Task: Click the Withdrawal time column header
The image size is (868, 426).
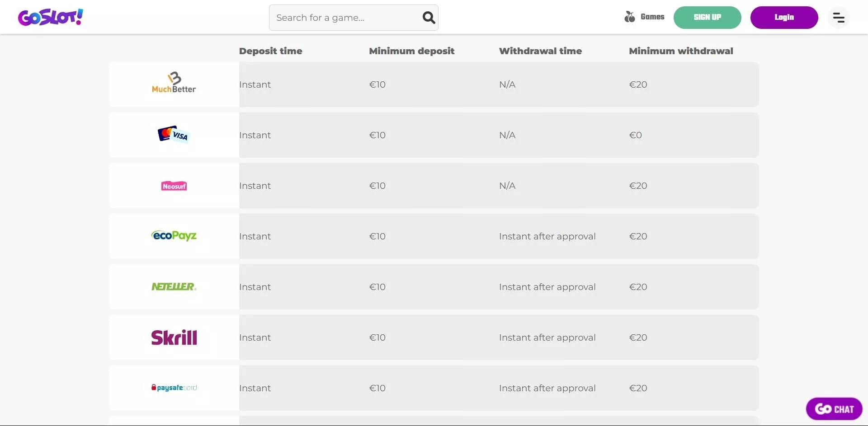Action: (540, 51)
